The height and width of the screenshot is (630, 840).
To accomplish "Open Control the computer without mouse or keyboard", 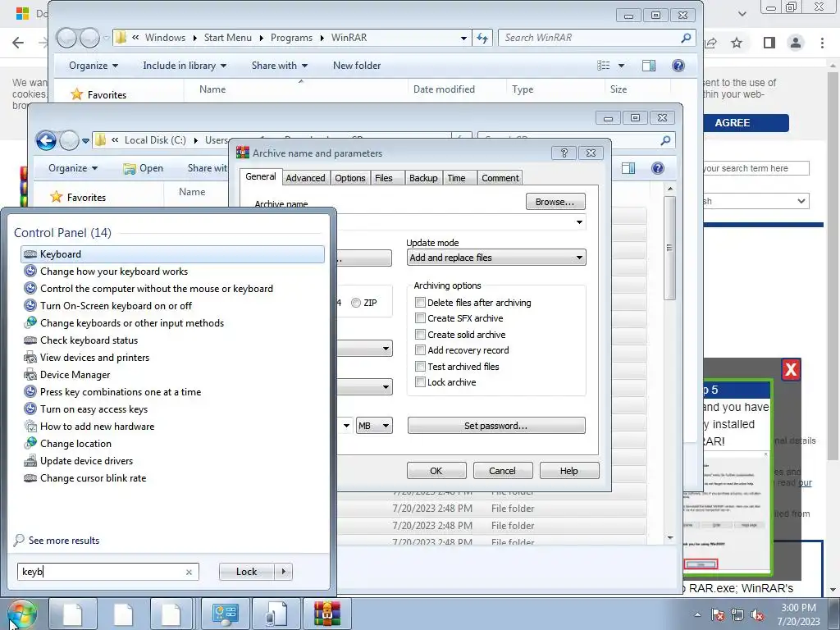I will 157,288.
